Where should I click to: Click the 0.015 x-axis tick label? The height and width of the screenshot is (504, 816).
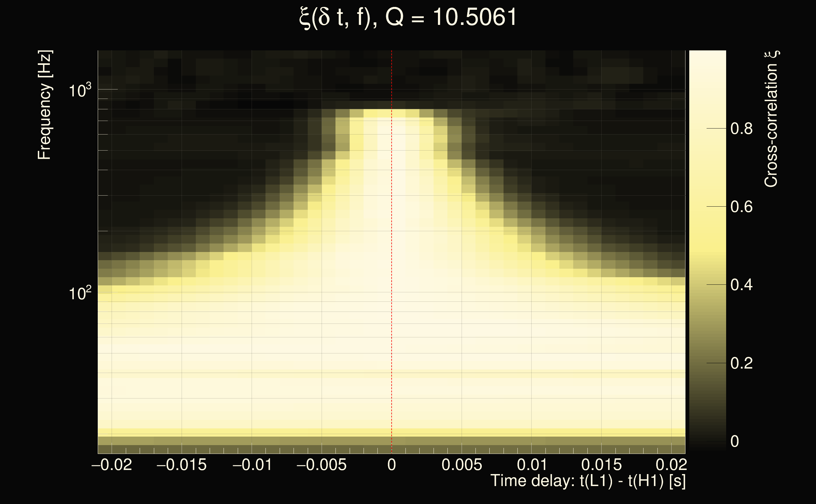602,465
